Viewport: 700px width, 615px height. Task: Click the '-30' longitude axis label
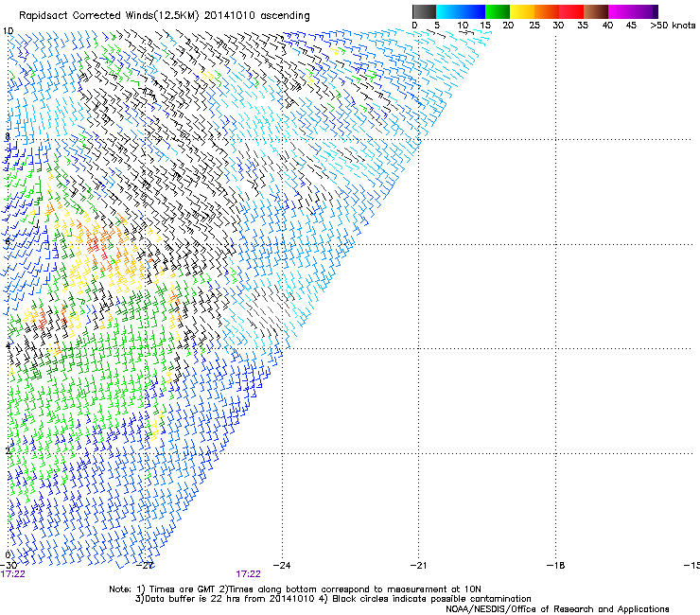point(9,565)
